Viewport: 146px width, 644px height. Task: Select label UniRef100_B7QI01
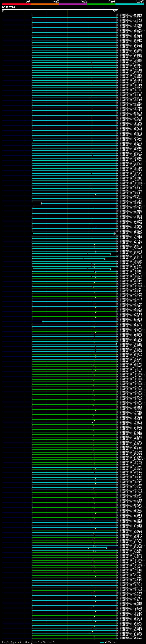[131, 279]
